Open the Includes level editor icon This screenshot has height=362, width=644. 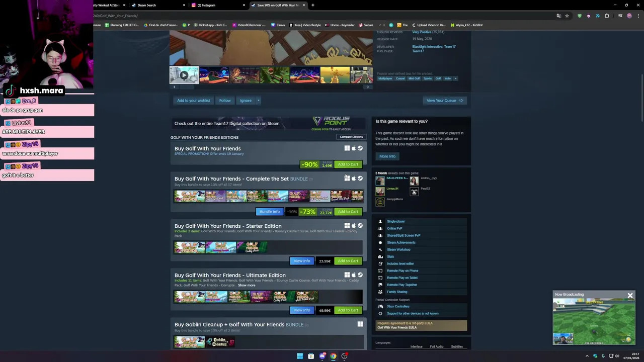click(380, 263)
